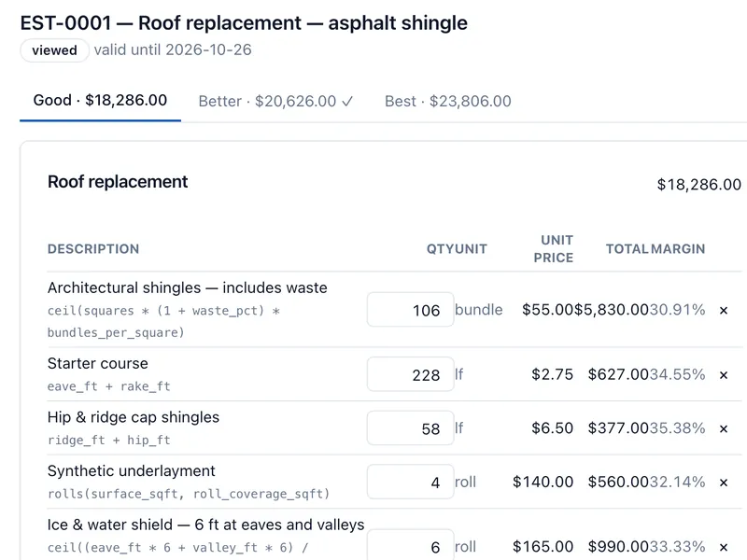Edit Hip & ridge cap quantity 58
Viewport: 747px width, 560px height.
coord(410,428)
